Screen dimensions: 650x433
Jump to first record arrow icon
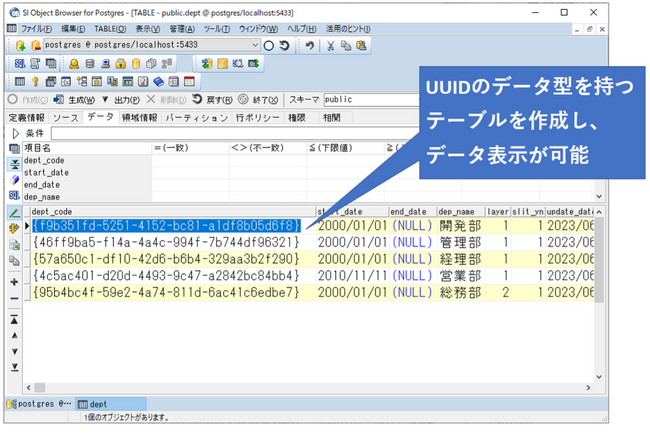[x=15, y=319]
